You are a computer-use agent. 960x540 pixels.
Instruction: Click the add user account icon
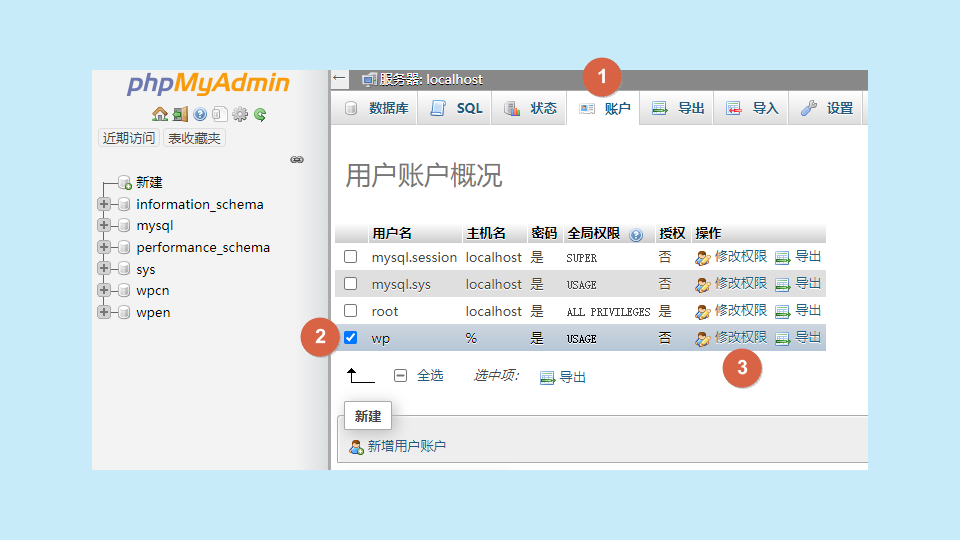pyautogui.click(x=356, y=448)
